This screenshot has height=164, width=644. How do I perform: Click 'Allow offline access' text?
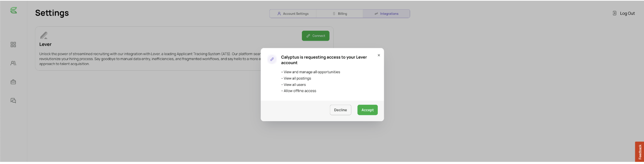[298, 91]
